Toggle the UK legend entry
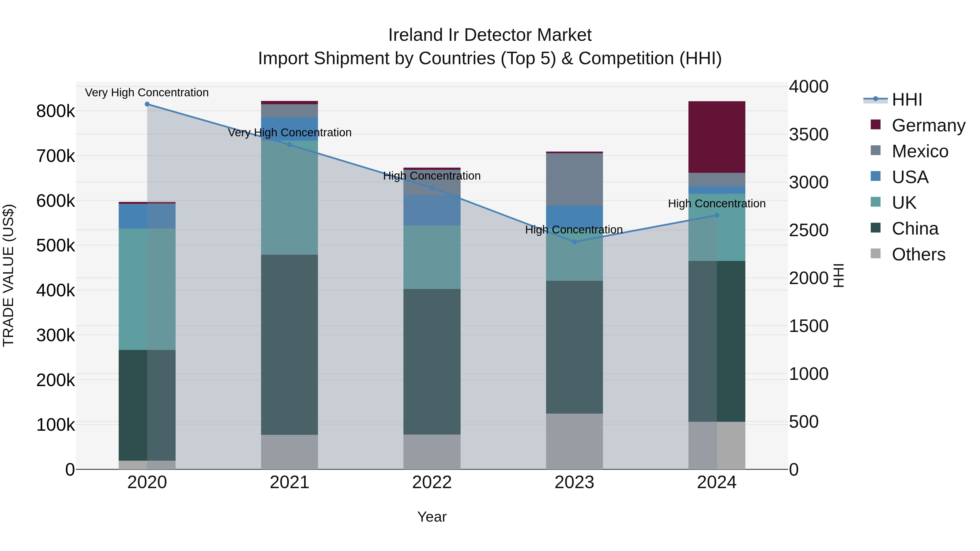Screen dimensions: 980x551 893,202
